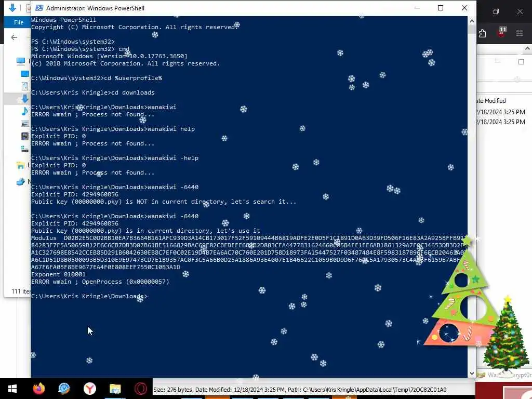
Task: Open File Explorer from the taskbar
Action: pos(115,389)
